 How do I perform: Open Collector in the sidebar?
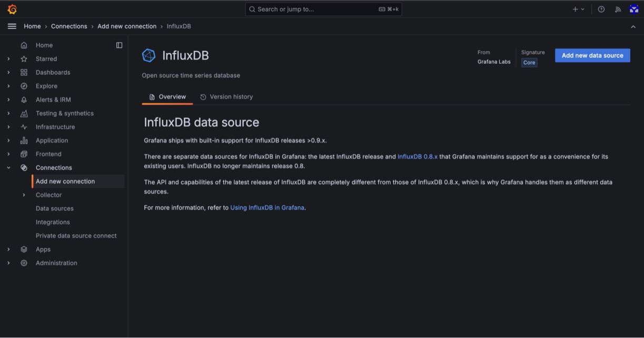click(49, 195)
